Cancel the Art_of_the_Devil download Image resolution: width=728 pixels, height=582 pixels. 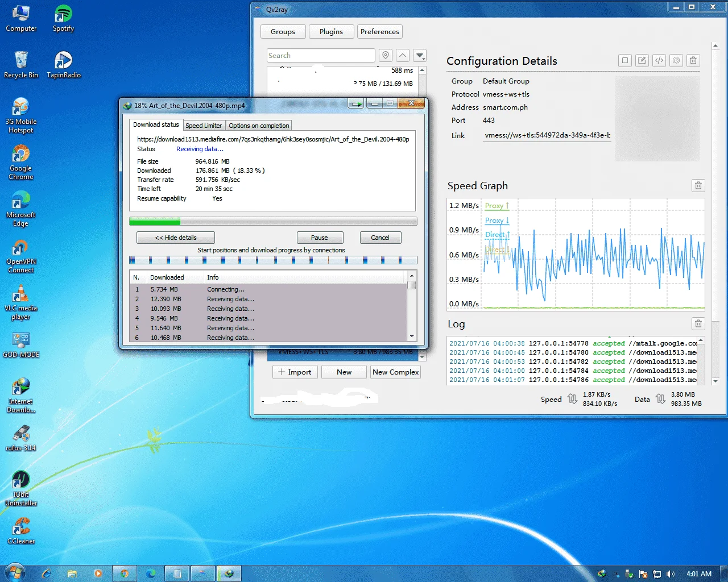[380, 238]
